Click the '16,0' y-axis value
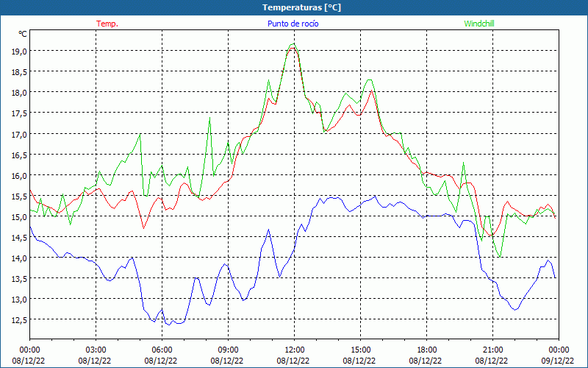The width and height of the screenshot is (588, 368). (x=19, y=176)
